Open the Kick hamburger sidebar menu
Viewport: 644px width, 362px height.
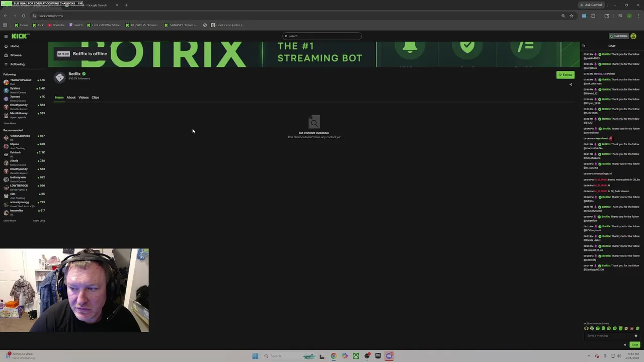(6, 36)
